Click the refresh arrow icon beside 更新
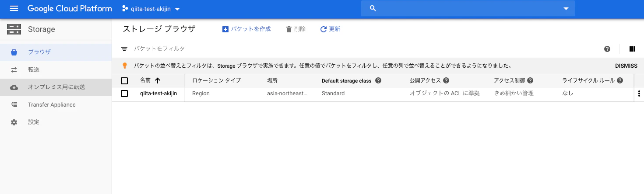 click(324, 29)
